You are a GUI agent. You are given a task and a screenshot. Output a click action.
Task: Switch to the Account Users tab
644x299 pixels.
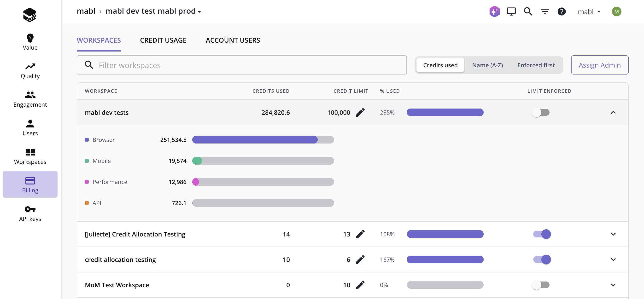pyautogui.click(x=233, y=40)
